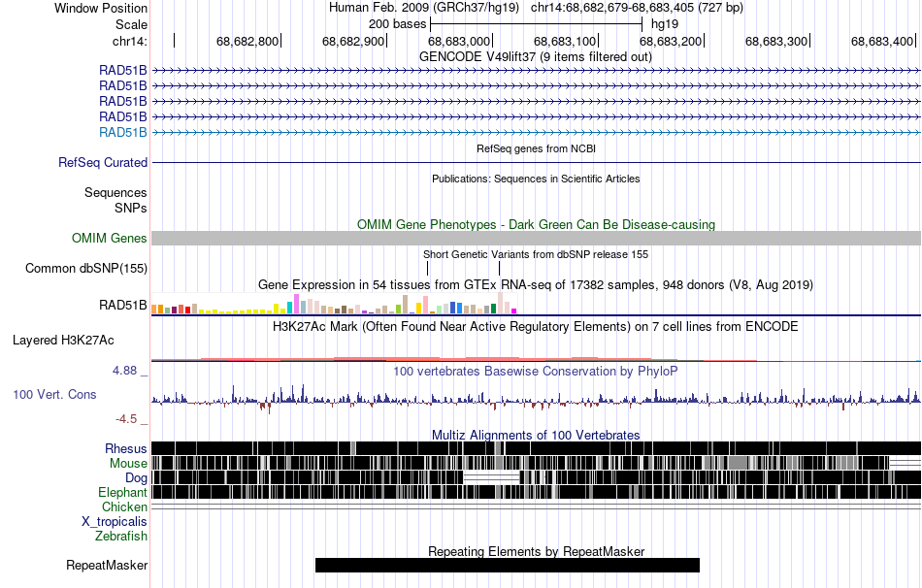The width and height of the screenshot is (922, 588).
Task: Click the chr14: ruler label
Action: point(129,41)
